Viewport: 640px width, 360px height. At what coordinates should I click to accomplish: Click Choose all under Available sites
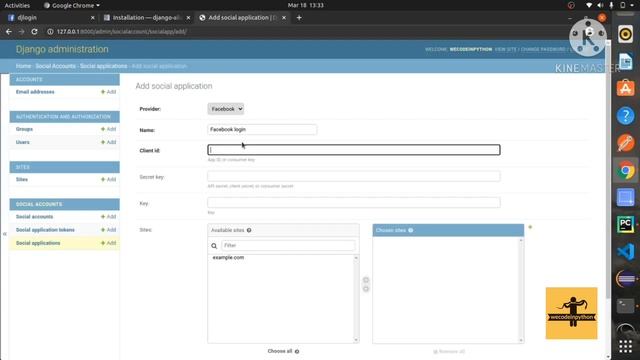pos(283,351)
